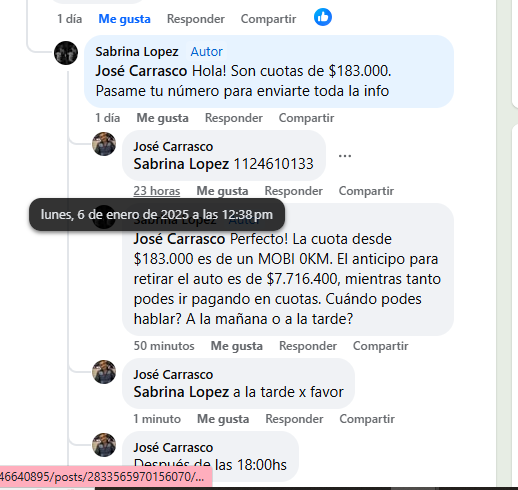Click Responder under the 1124610133 comment
This screenshot has width=518, height=490.
[x=293, y=191]
